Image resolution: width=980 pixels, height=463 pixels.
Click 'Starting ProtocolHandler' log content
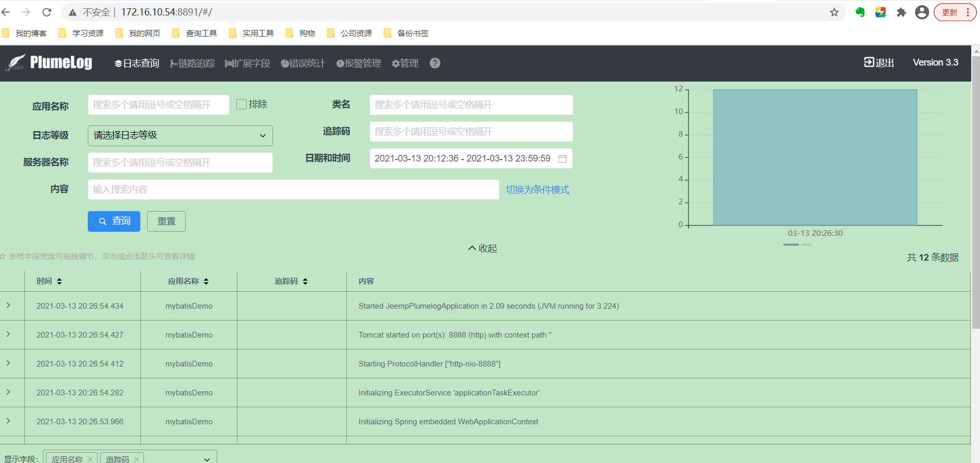coord(429,364)
